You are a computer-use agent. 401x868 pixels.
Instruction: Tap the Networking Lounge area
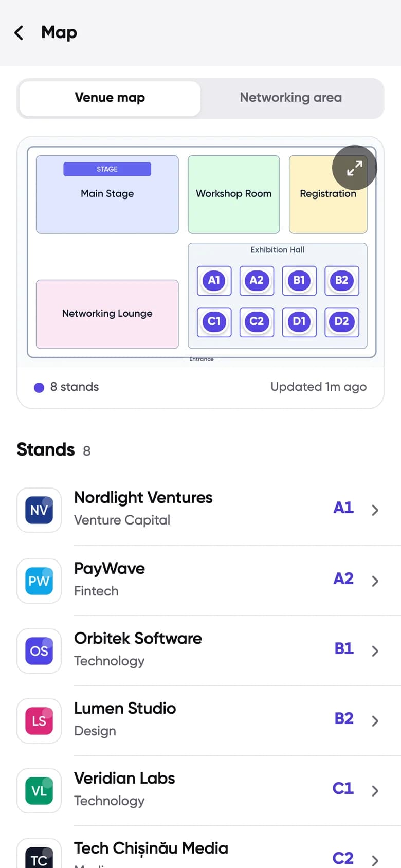[x=107, y=314]
